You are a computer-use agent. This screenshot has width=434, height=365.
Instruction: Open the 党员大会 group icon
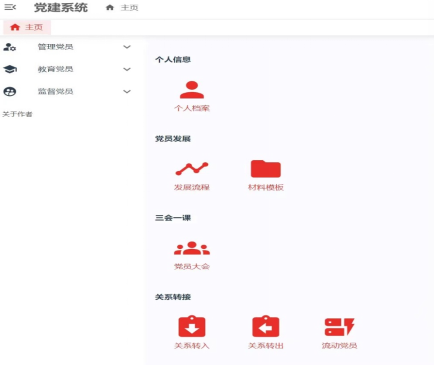pos(192,248)
